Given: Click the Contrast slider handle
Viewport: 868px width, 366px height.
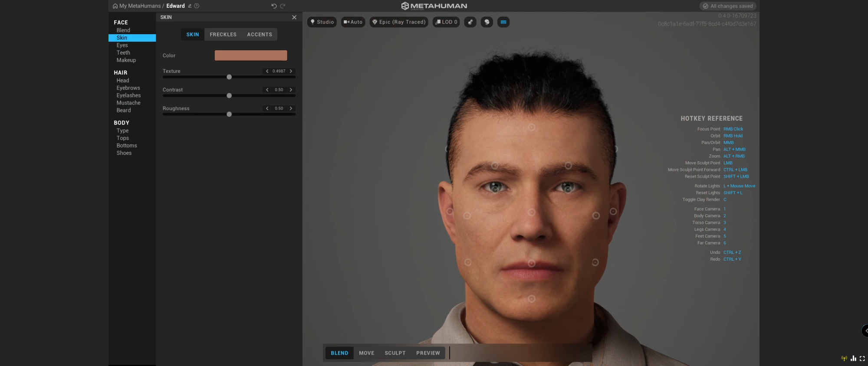Looking at the screenshot, I should (x=229, y=96).
